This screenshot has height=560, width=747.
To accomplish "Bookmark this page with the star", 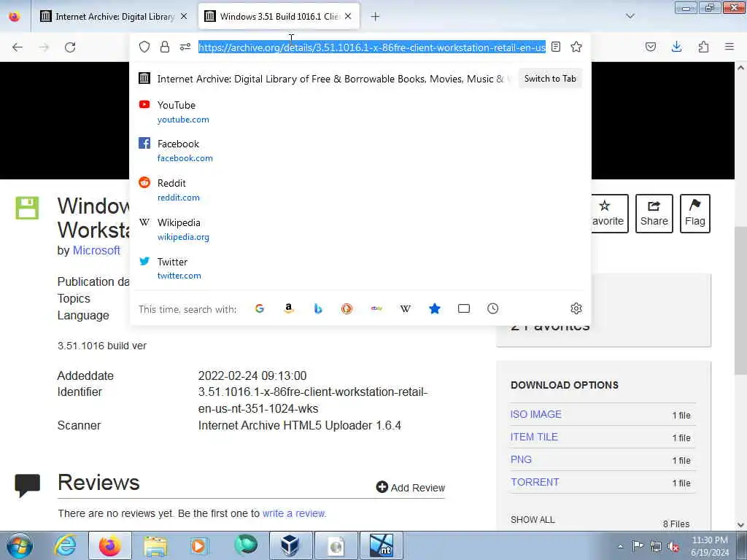I will pos(576,47).
